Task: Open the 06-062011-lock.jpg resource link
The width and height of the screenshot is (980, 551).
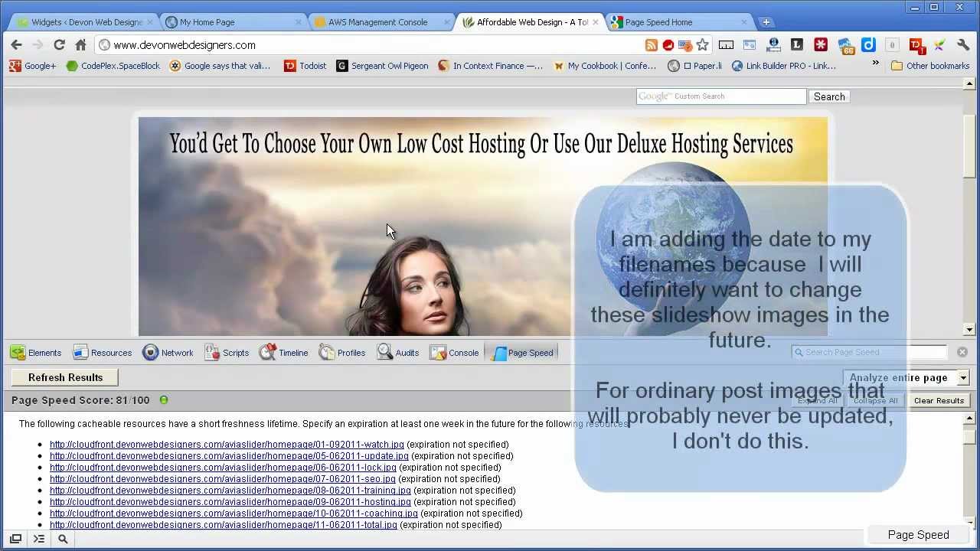Action: (x=223, y=468)
